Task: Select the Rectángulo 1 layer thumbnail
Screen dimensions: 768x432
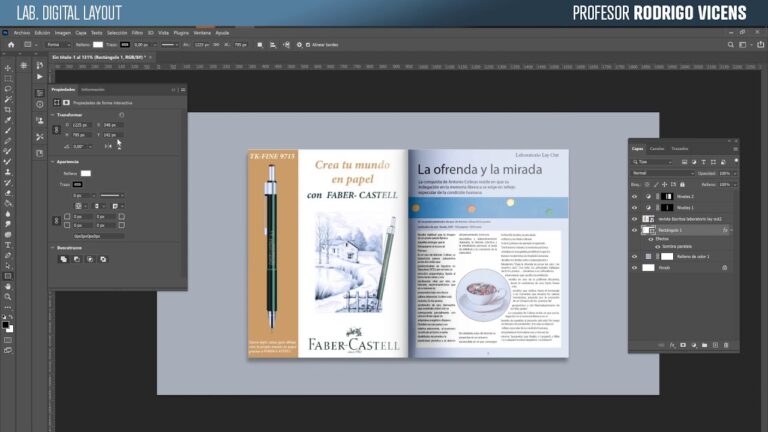Action: [x=648, y=230]
